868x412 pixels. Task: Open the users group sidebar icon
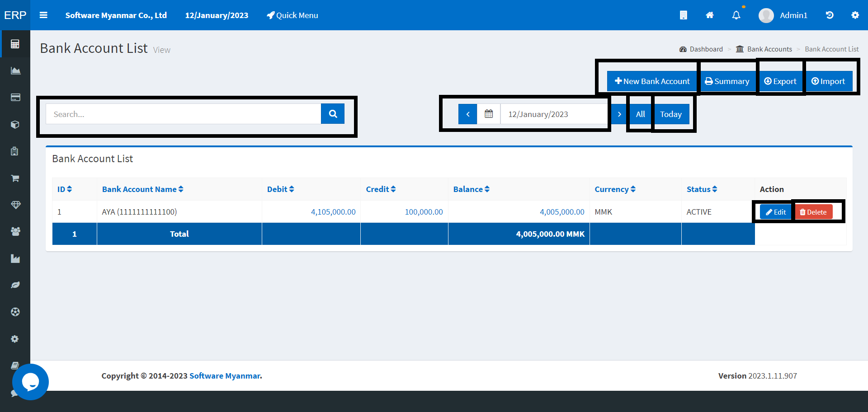pyautogui.click(x=15, y=231)
